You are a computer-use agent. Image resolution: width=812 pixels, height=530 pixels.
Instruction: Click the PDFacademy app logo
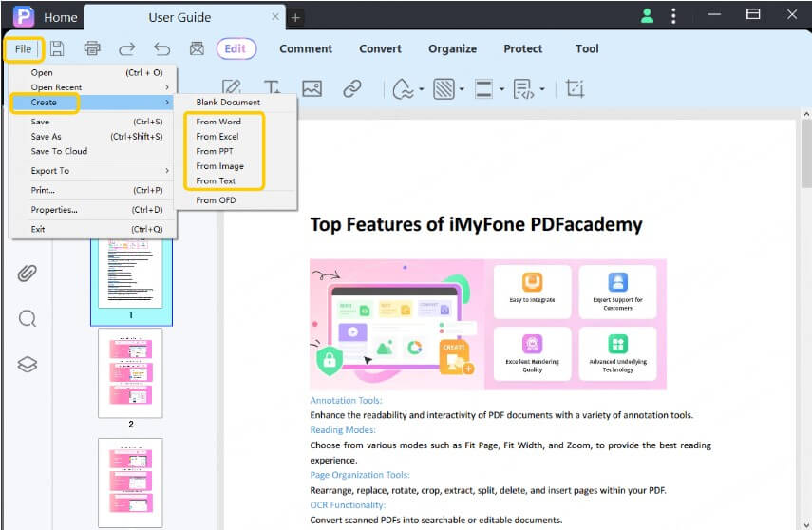[x=24, y=16]
